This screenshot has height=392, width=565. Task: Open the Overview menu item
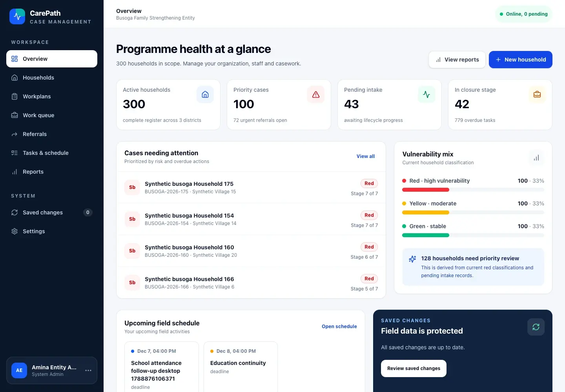(x=52, y=59)
